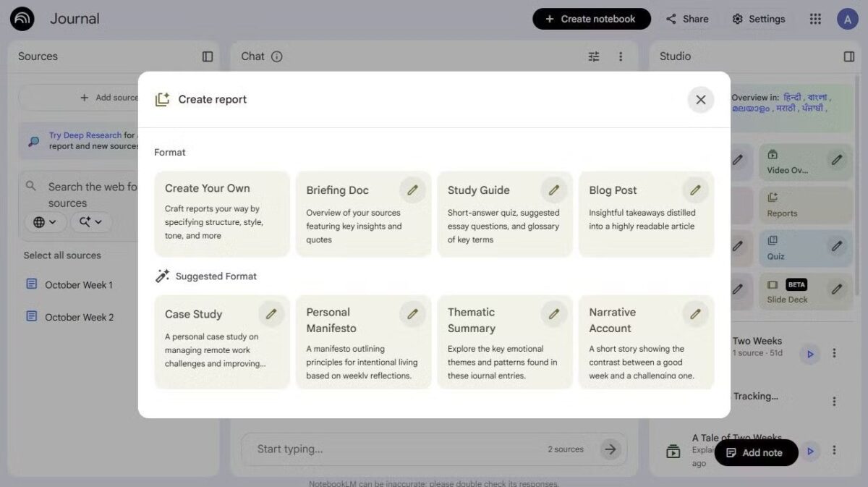868x487 pixels.
Task: Close the Create report dialog
Action: click(700, 100)
